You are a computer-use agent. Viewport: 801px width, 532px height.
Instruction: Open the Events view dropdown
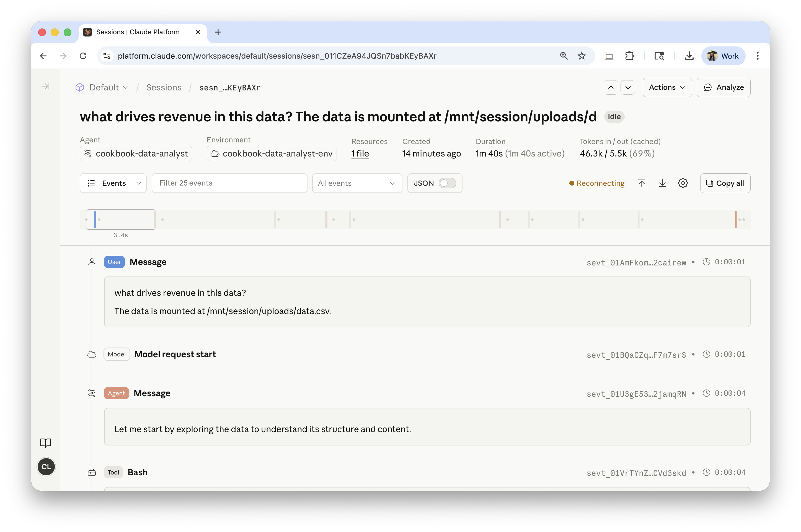point(113,183)
